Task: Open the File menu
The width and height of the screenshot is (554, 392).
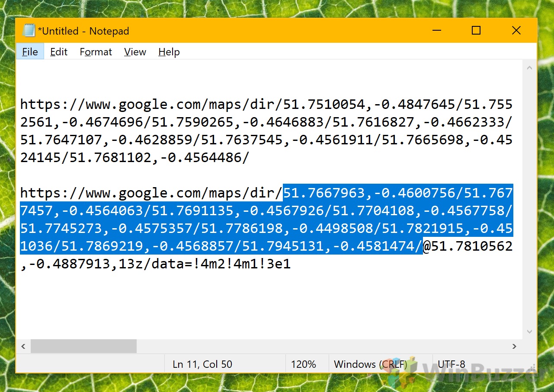Action: tap(30, 52)
